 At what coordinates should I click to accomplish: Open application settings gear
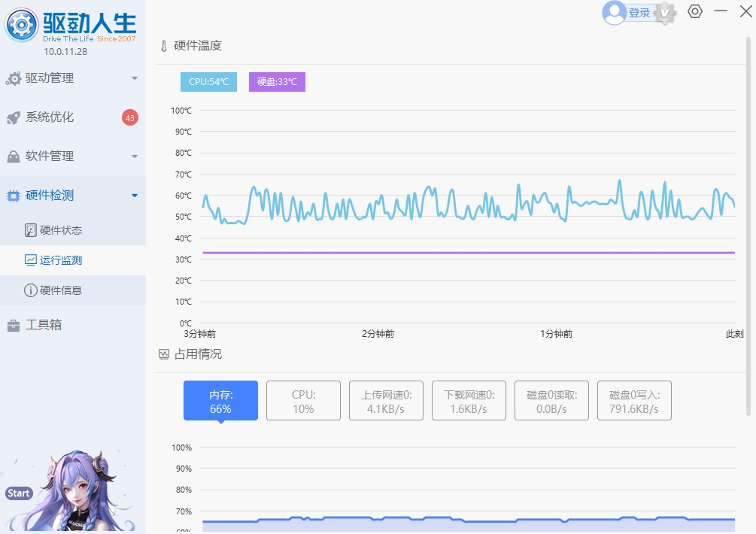[x=694, y=13]
